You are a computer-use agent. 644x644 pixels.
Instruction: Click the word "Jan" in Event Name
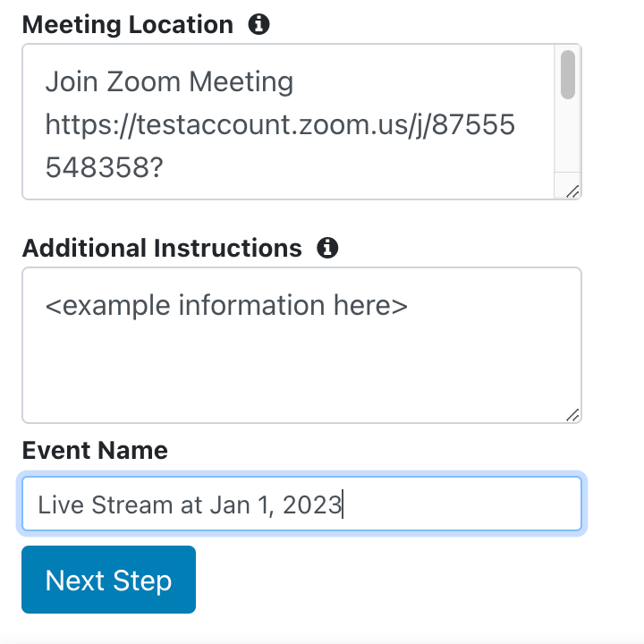pos(230,504)
